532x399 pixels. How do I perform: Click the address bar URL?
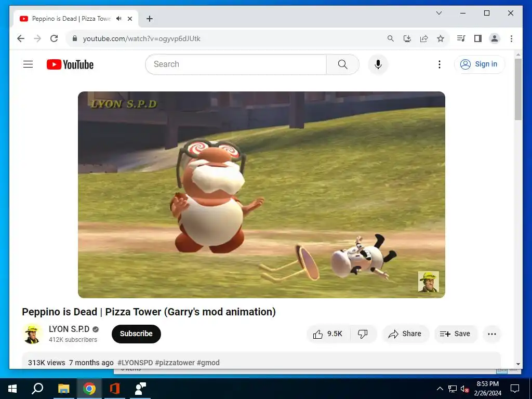142,38
